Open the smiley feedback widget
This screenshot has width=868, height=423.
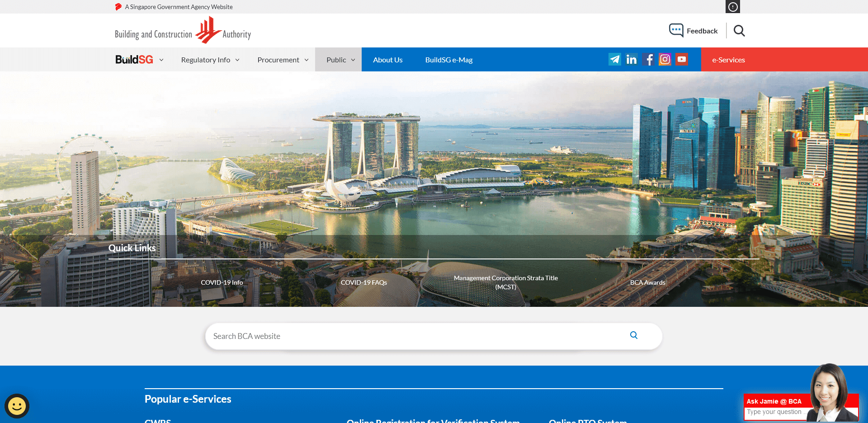[x=17, y=406]
